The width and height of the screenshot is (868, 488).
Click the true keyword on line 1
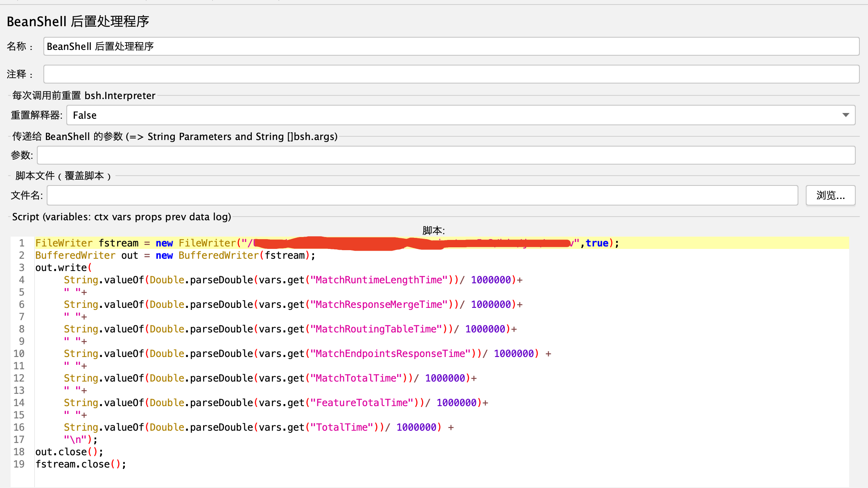click(x=597, y=243)
